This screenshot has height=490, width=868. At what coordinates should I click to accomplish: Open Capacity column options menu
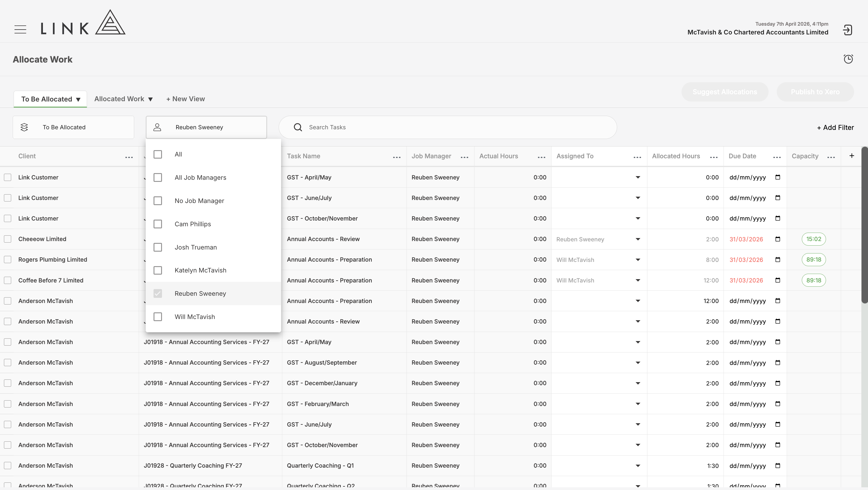831,157
